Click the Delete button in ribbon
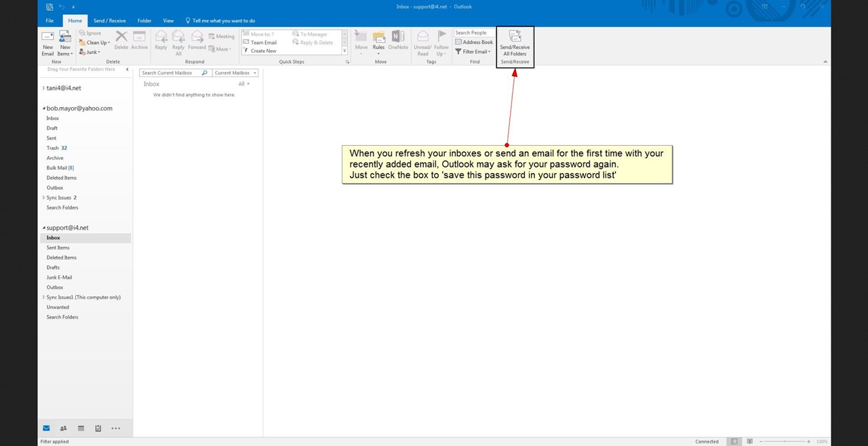Viewport: 868px width, 446px height. coord(121,41)
